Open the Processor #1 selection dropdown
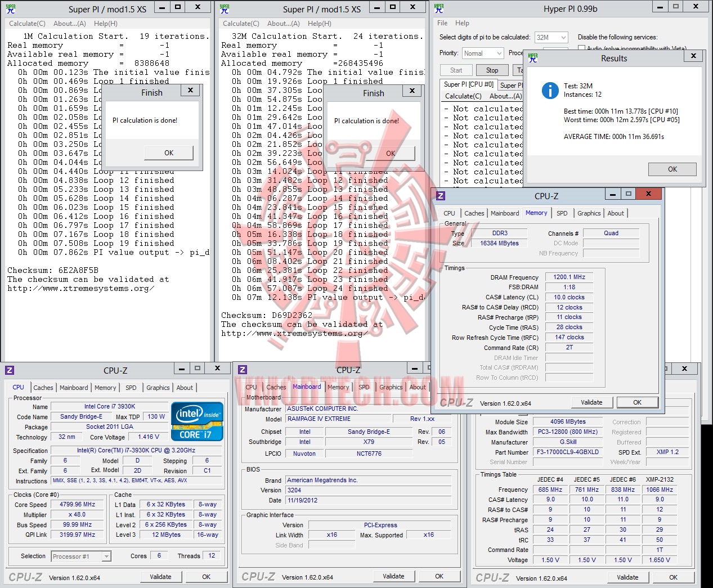 tap(81, 556)
